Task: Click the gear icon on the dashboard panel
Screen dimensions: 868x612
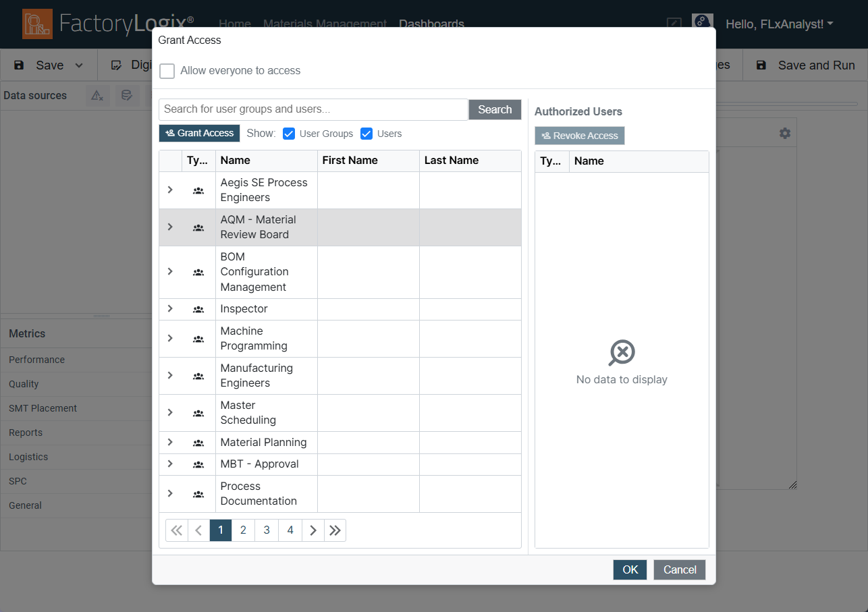Action: pyautogui.click(x=784, y=132)
